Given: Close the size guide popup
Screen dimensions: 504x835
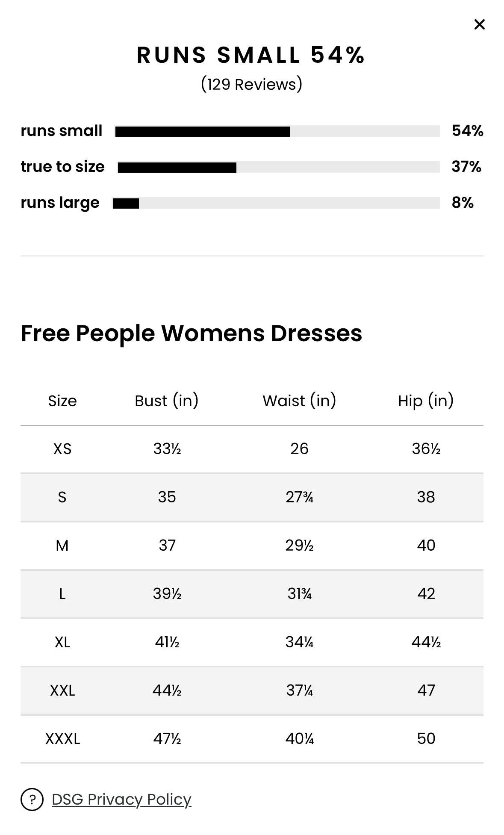Looking at the screenshot, I should pyautogui.click(x=479, y=25).
